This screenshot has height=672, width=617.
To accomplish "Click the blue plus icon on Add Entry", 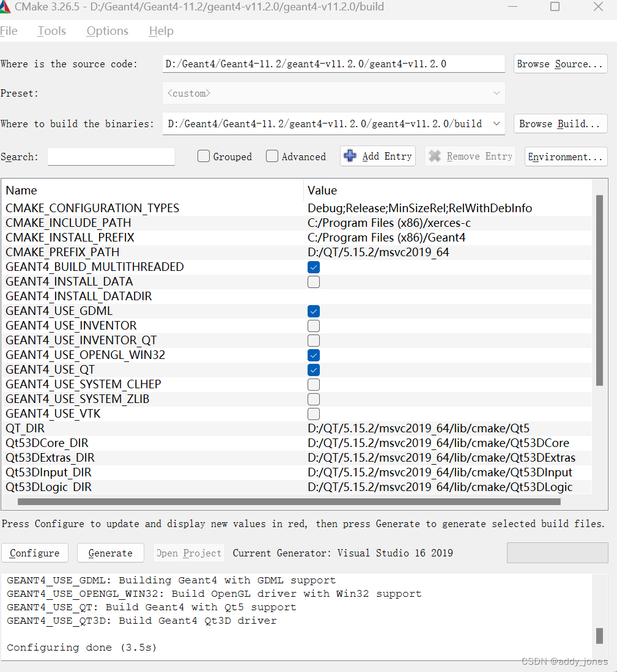I will [350, 156].
